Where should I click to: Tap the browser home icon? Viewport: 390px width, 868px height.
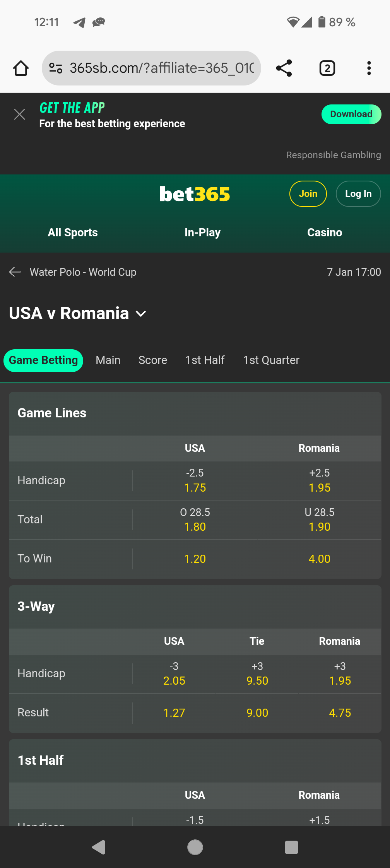(21, 68)
